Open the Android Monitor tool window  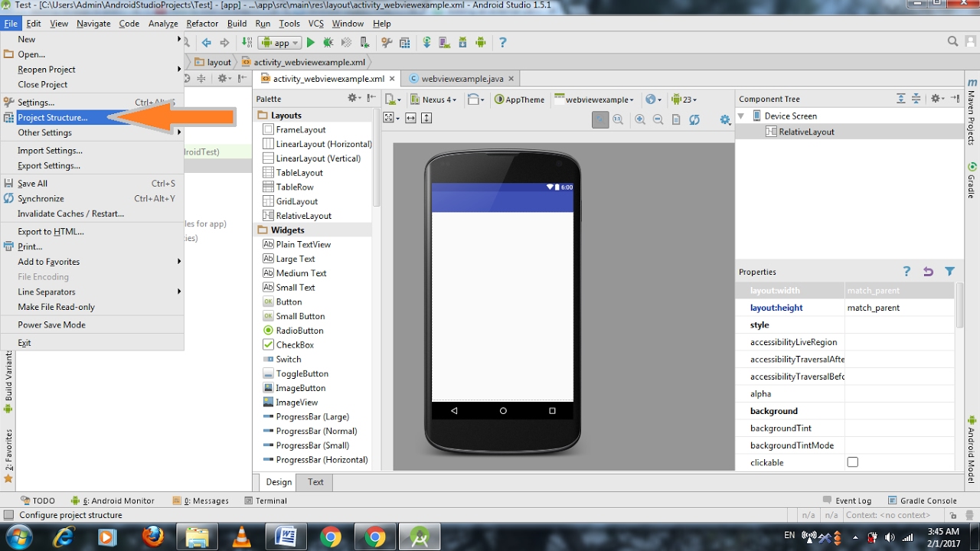click(x=113, y=500)
